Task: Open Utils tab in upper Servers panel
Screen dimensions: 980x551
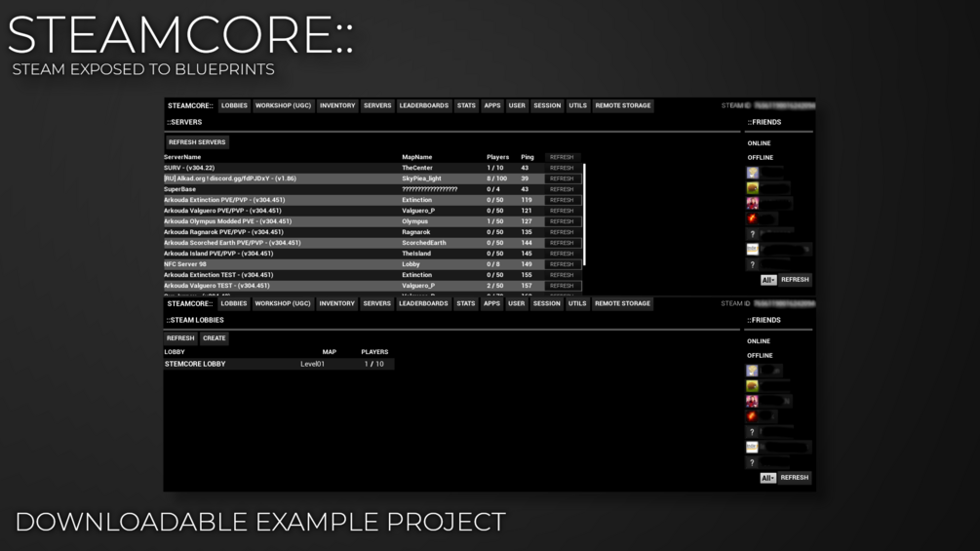Action: coord(577,105)
